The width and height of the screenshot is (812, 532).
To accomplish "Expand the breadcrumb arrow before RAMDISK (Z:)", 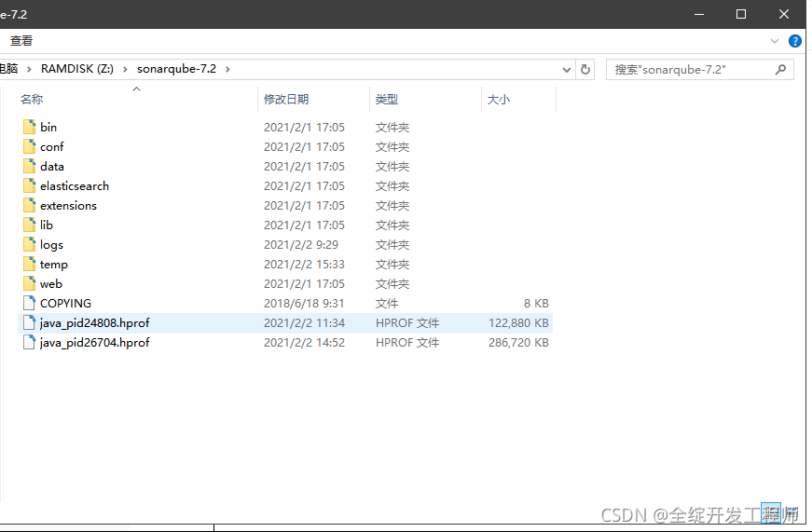I will (x=29, y=69).
